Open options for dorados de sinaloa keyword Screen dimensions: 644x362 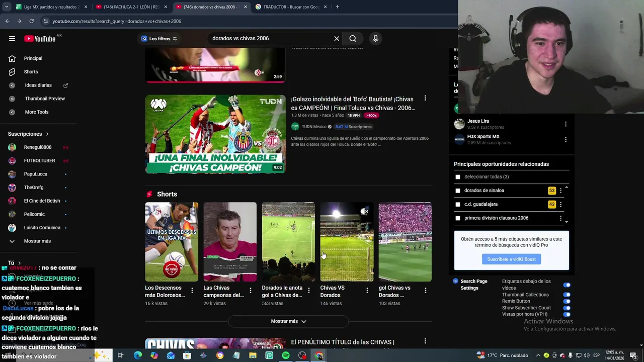pyautogui.click(x=560, y=191)
